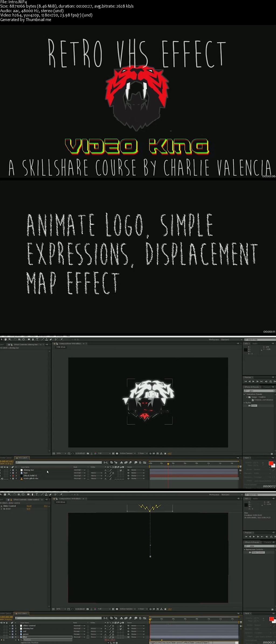Toggle adjustment layer switch on slider control layer
276x644 pixels.
click(x=120, y=626)
